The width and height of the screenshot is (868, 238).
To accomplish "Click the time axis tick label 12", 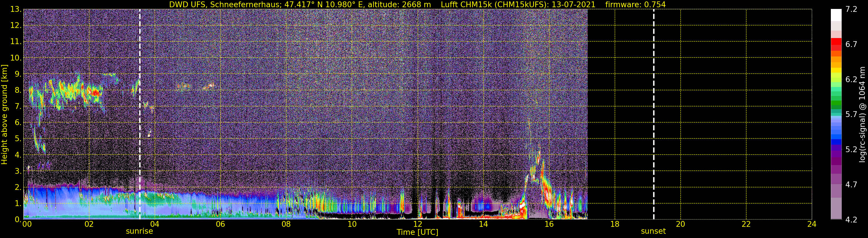I will 417,224.
